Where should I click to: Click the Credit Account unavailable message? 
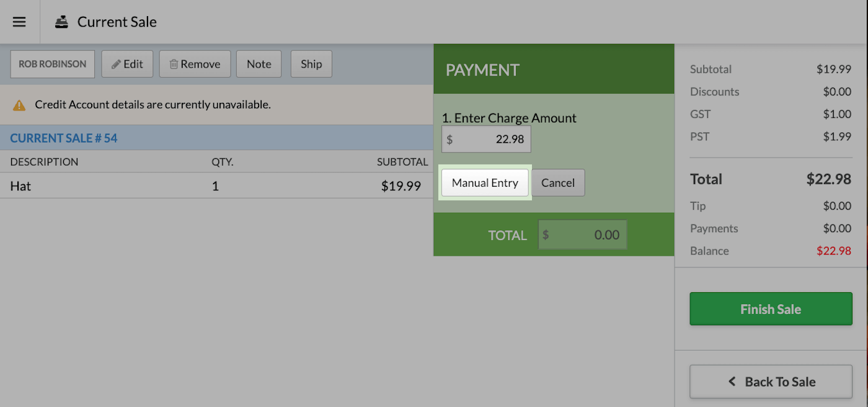click(x=153, y=105)
